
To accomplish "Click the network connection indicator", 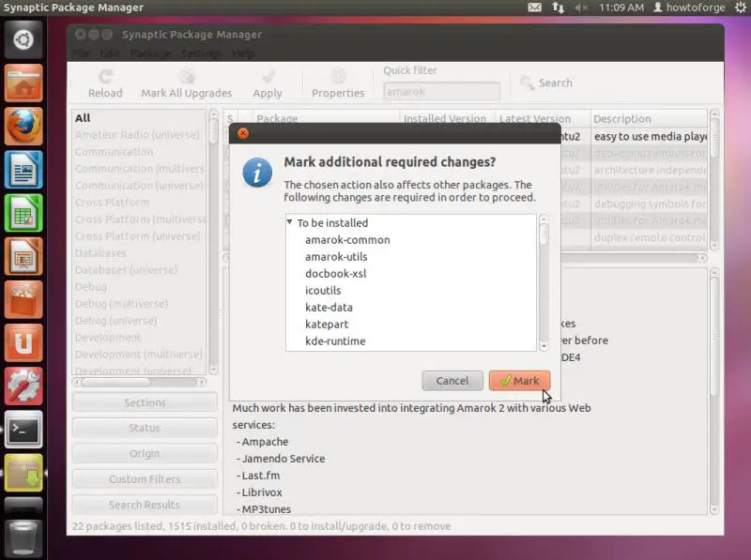I will 558,8.
